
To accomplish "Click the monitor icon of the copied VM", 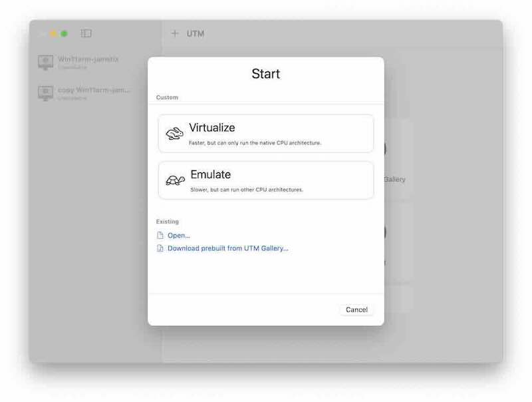I will 45,93.
